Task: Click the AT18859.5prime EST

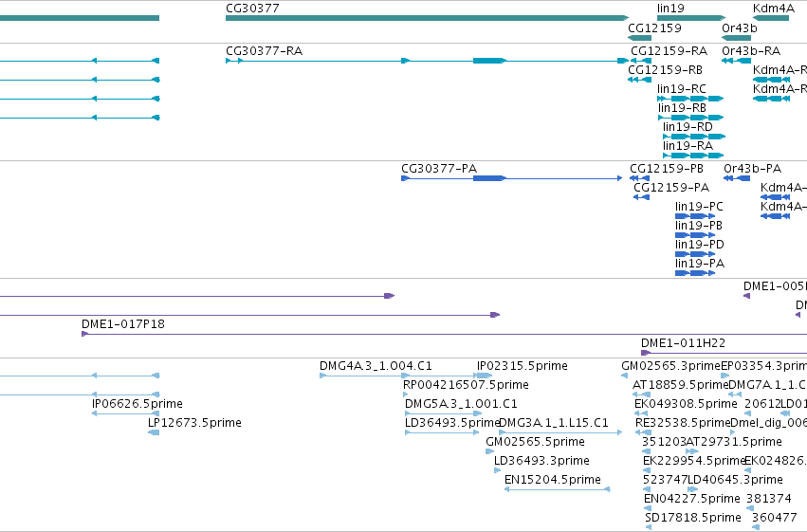Action: 642,395
